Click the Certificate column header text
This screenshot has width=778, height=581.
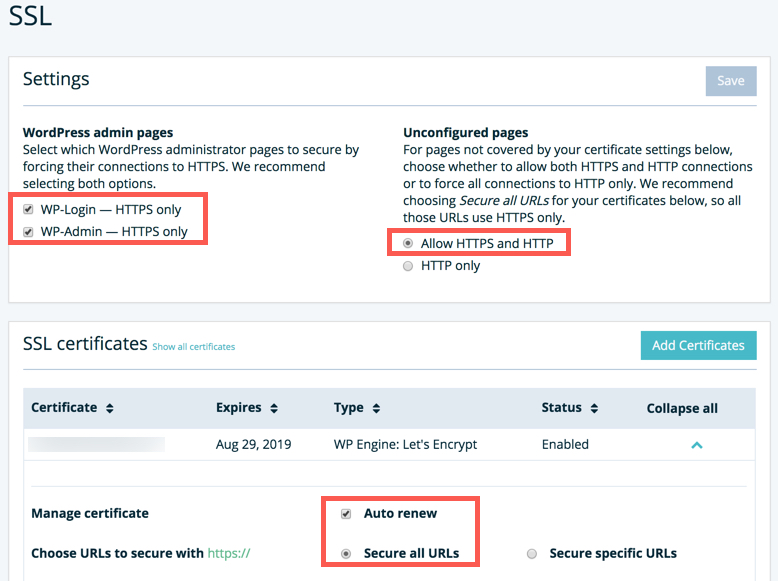(64, 408)
